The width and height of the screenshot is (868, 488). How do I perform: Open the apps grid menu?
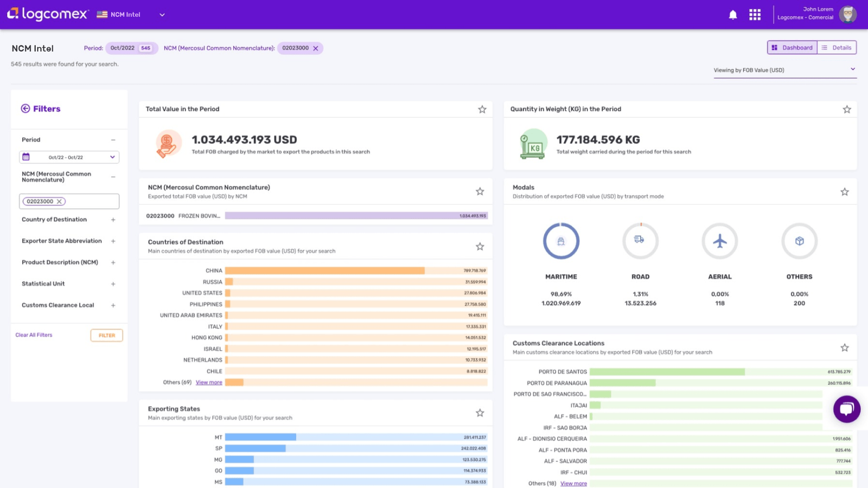point(755,15)
